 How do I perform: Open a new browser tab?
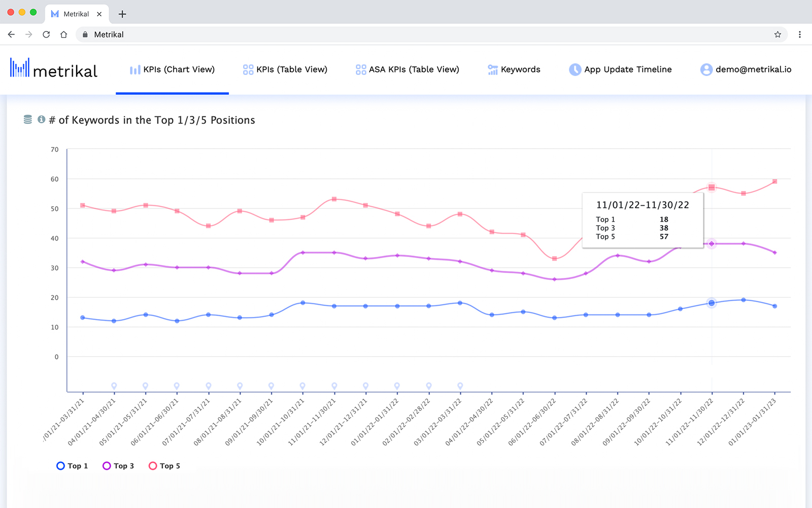122,14
